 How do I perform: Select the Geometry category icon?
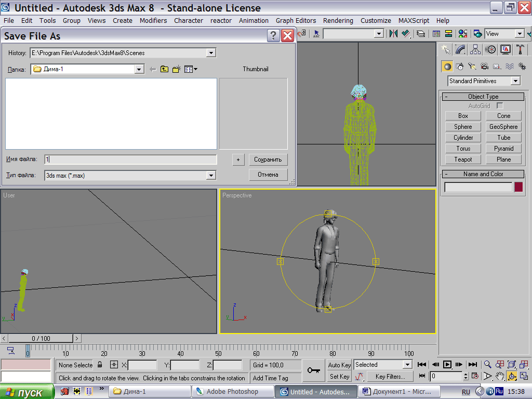pyautogui.click(x=447, y=66)
